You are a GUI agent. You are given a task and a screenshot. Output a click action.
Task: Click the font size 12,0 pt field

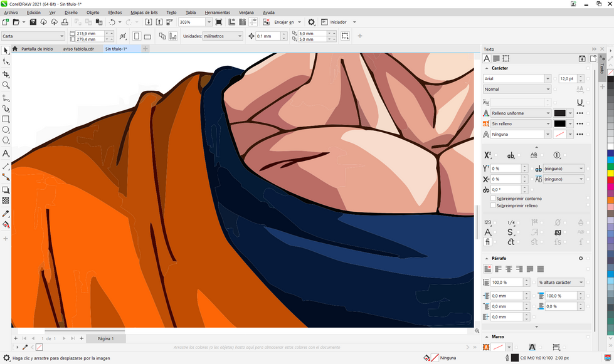pyautogui.click(x=568, y=78)
